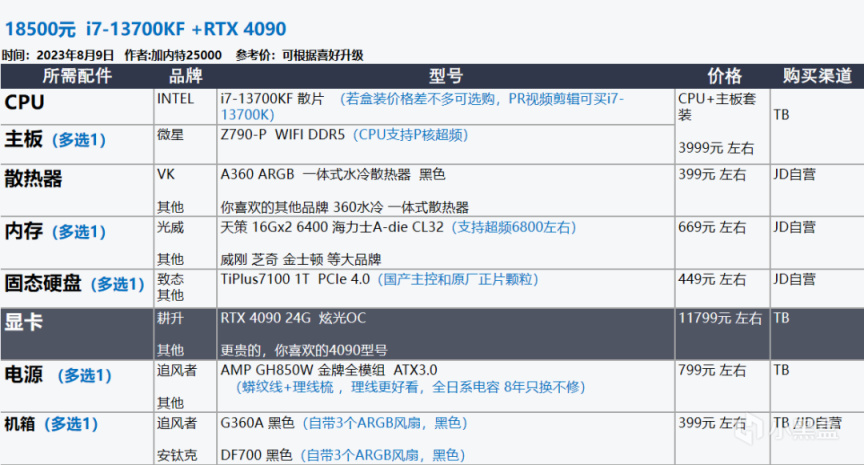Click 'TB' in the 显卡 row

(781, 318)
